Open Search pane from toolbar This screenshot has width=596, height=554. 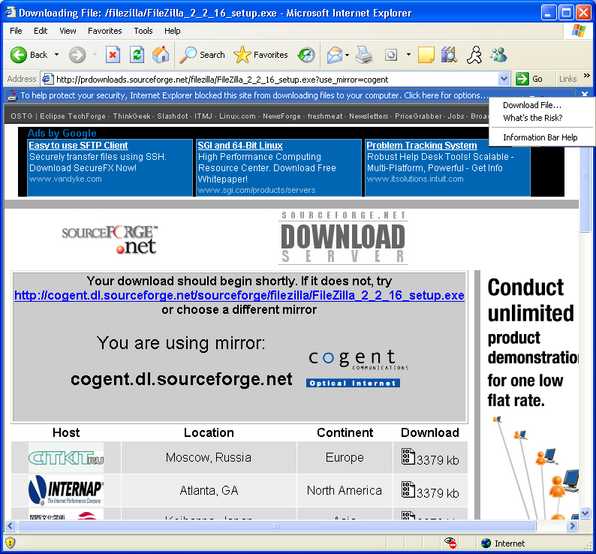pos(202,55)
